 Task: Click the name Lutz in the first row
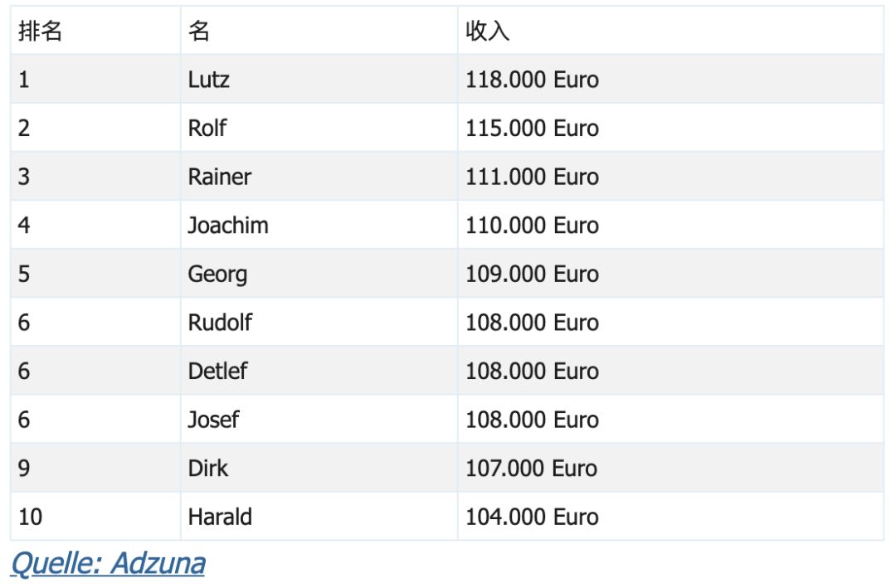[x=208, y=80]
